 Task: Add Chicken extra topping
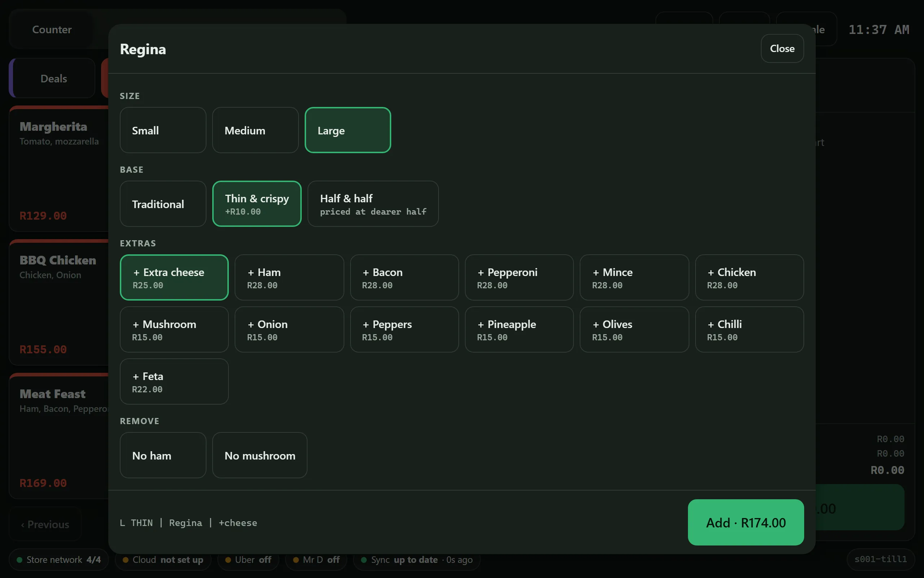click(750, 277)
